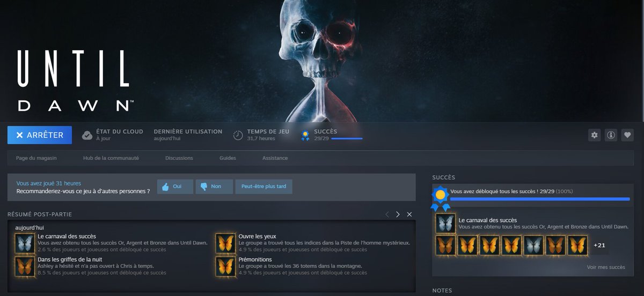
Task: Click the Dans les griffes de la nuit icon
Action: tap(25, 266)
